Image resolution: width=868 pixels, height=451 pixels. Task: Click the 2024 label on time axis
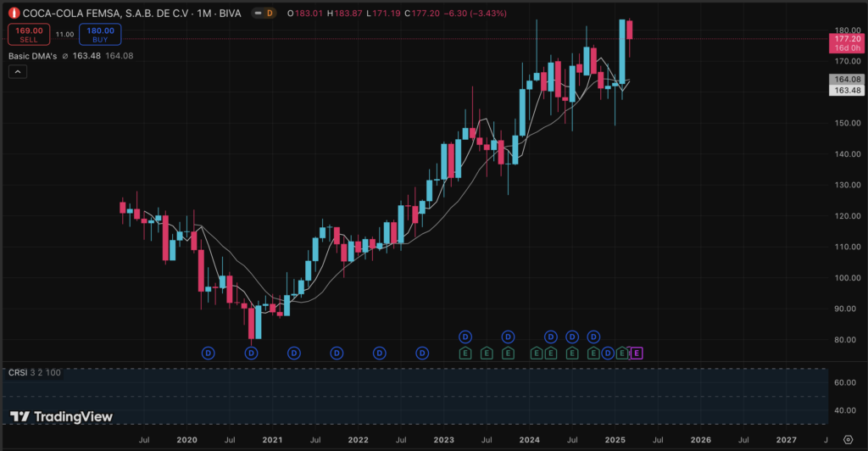tap(530, 440)
